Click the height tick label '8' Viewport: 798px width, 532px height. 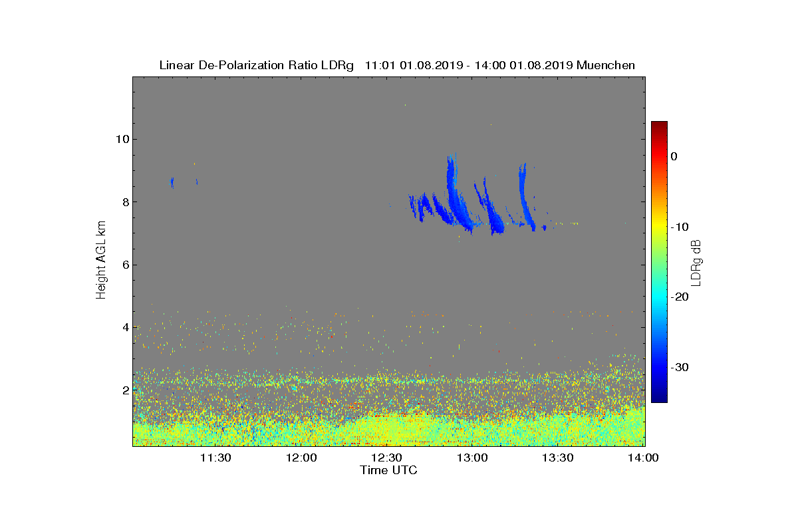(125, 202)
